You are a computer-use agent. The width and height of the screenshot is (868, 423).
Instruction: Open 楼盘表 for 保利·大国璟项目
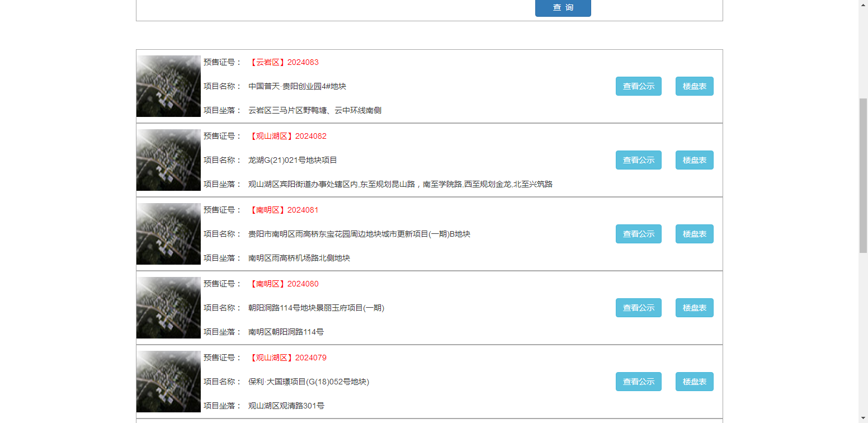pyautogui.click(x=694, y=382)
